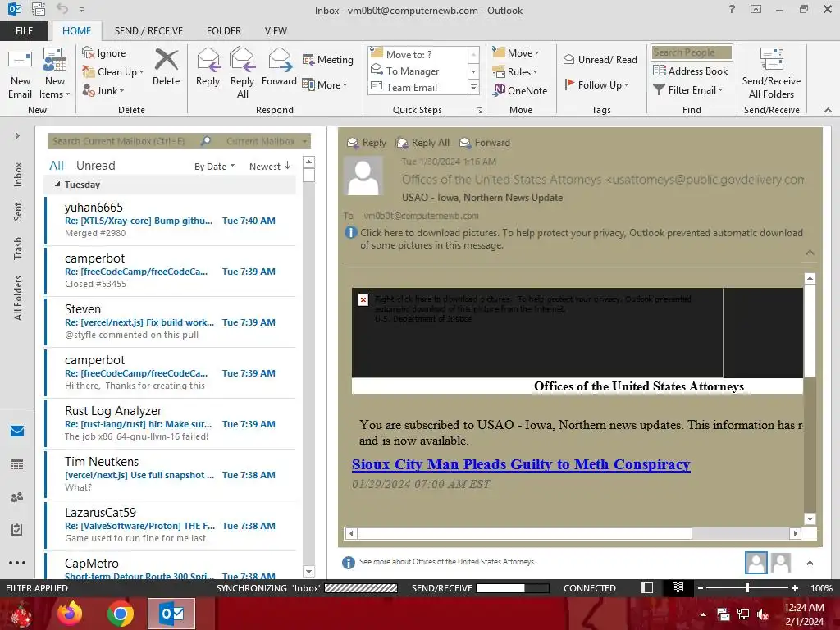Switch to Calendar view
Image resolution: width=840 pixels, height=630 pixels.
click(x=17, y=464)
